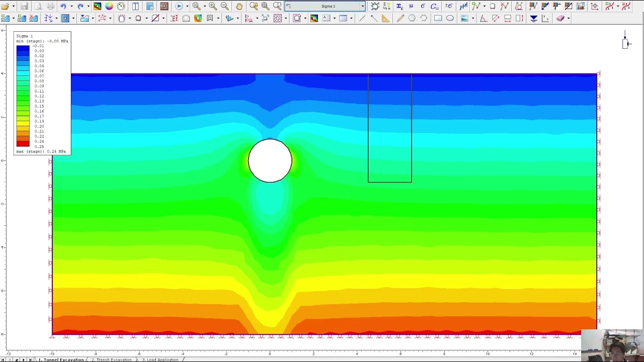Click the circular tunnel excavation
This screenshot has width=644, height=362.
270,161
